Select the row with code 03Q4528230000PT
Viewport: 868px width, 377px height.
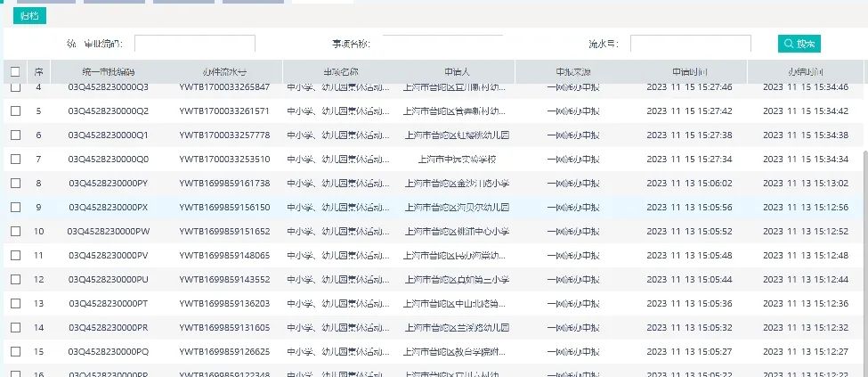point(109,303)
